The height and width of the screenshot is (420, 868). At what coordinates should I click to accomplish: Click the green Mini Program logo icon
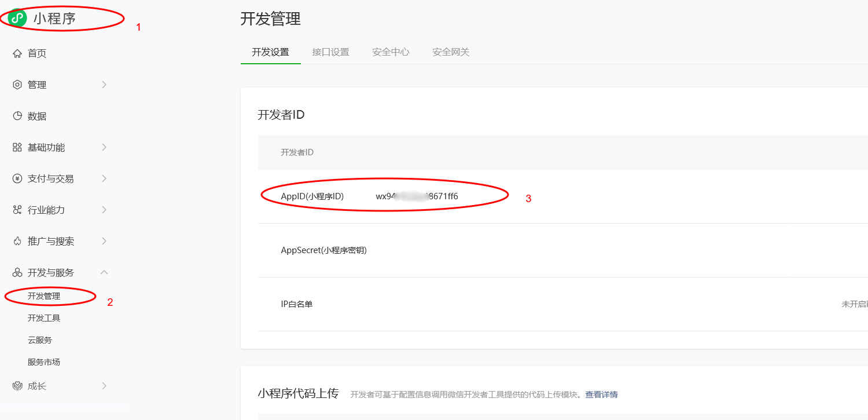point(17,18)
